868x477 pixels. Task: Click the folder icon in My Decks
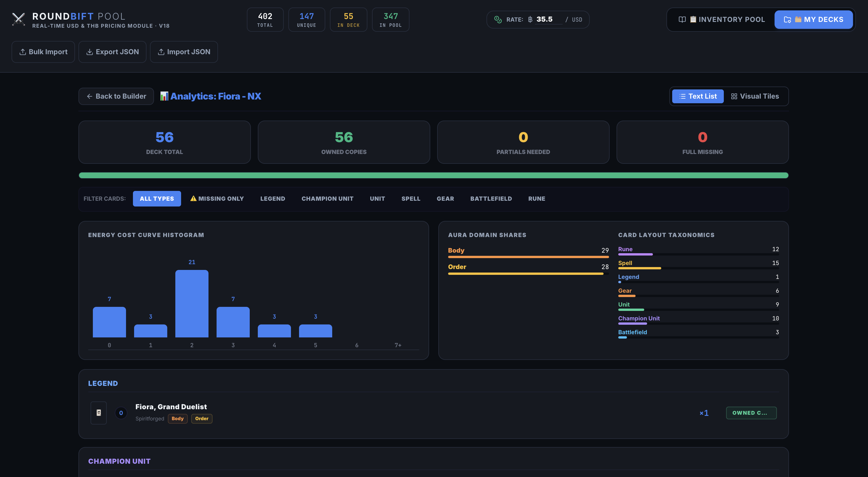tap(787, 20)
